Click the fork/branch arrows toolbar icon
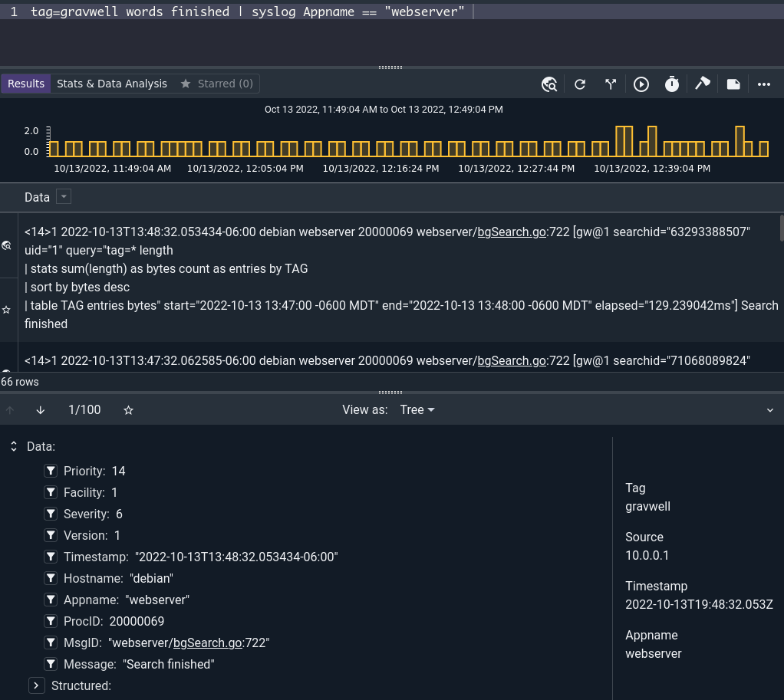 click(611, 84)
